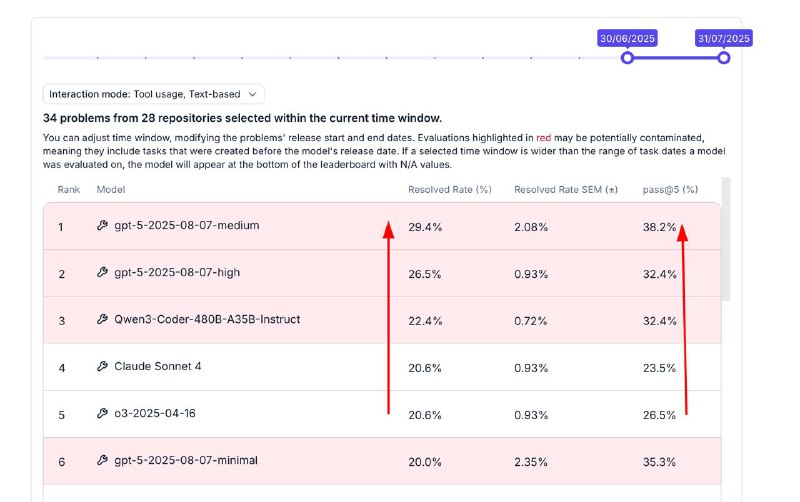Click the wrench icon beside o3-2025-04-16
Viewport: 800px width, 502px height.
[x=102, y=414]
